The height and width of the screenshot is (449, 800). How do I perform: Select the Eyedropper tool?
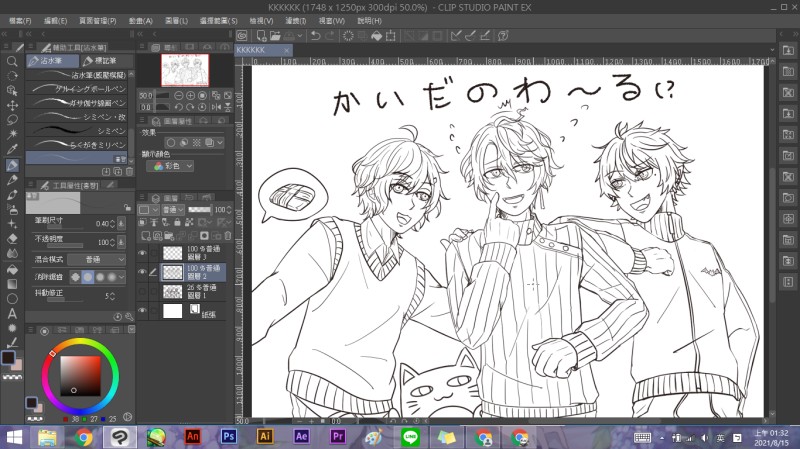point(12,149)
